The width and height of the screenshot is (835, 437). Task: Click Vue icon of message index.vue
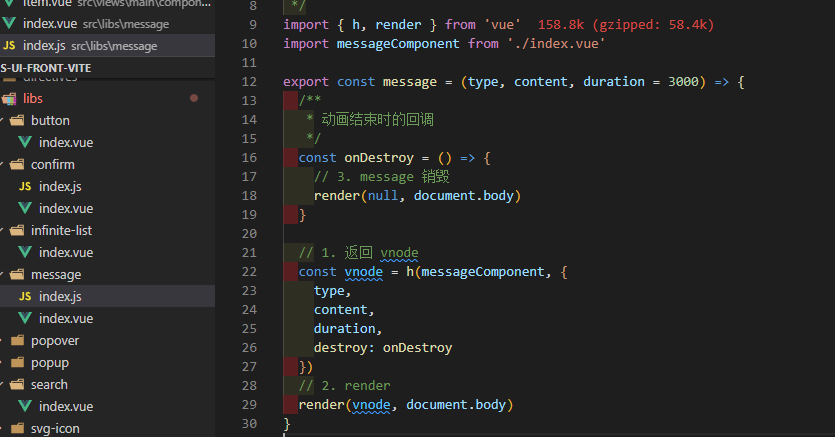[x=25, y=318]
